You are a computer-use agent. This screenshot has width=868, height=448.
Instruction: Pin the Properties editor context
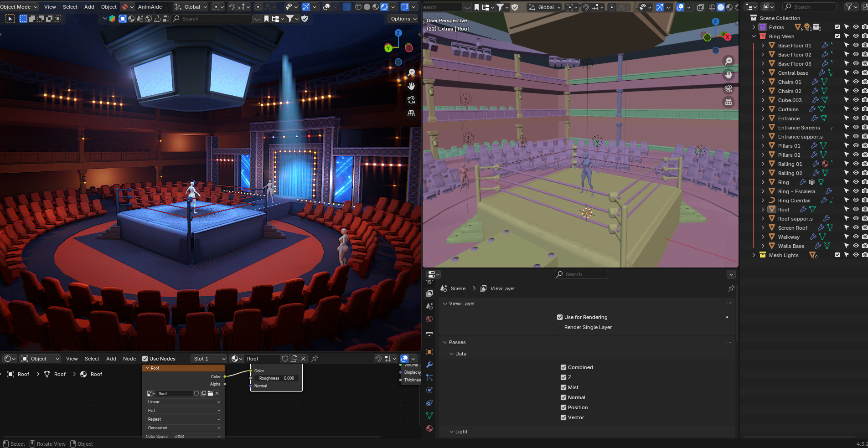(x=731, y=288)
